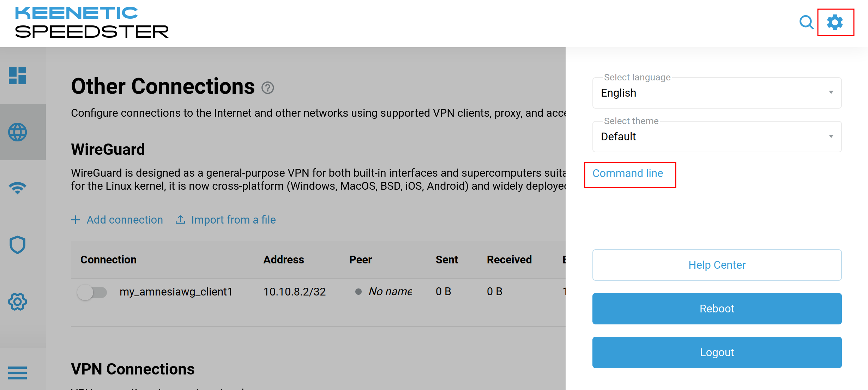Click the arrow on the Default theme box
Viewport: 868px width, 390px height.
coord(831,136)
